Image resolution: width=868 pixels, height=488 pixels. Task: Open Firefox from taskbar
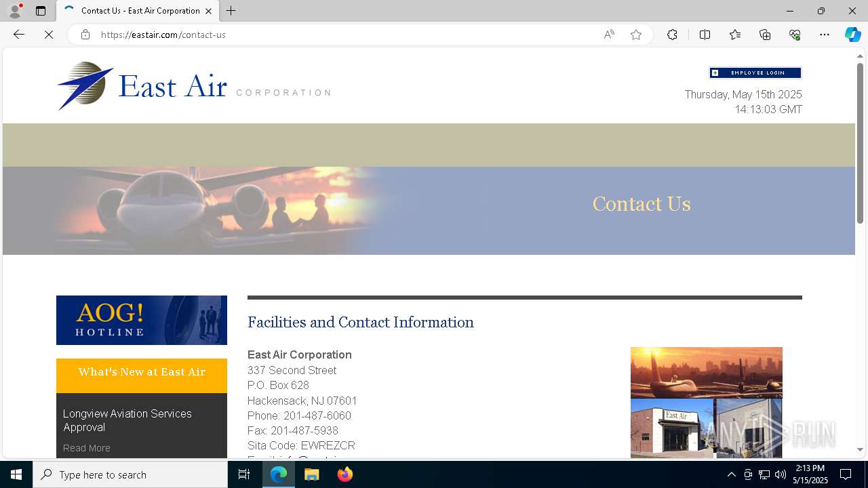[x=345, y=474]
